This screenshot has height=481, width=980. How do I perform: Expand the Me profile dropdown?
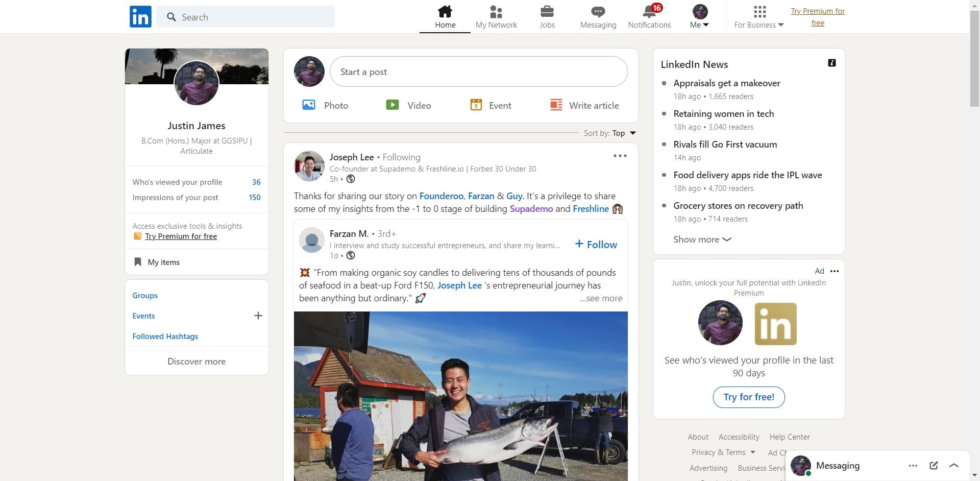(x=699, y=17)
